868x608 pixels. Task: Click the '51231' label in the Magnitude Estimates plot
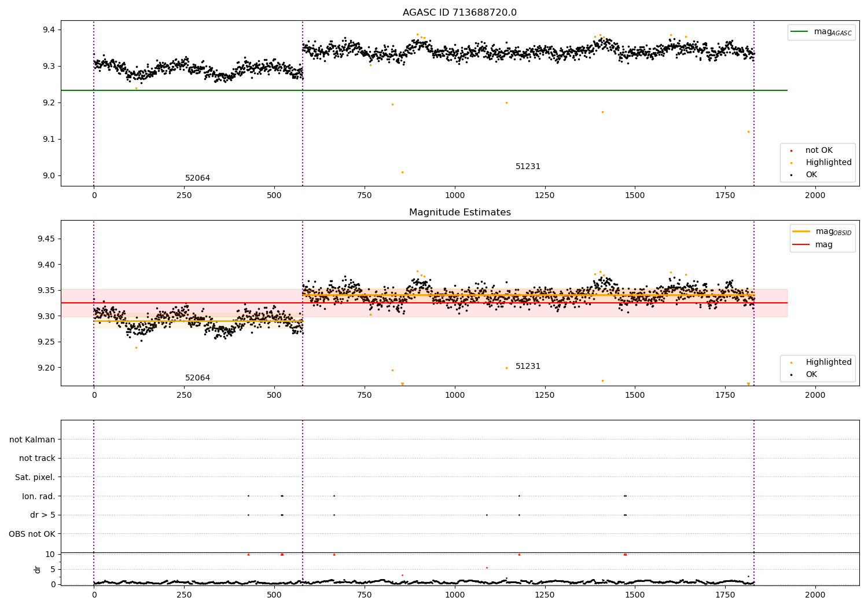[528, 367]
